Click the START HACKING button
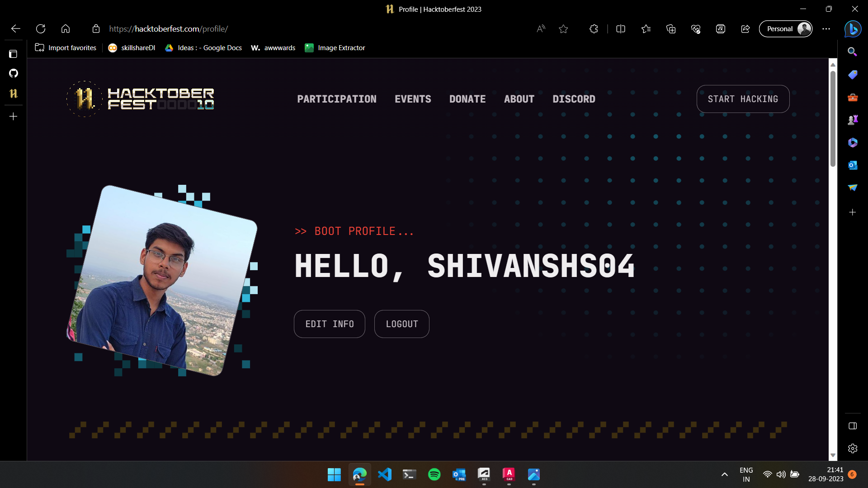Screen dimensions: 868x488 [x=743, y=99]
